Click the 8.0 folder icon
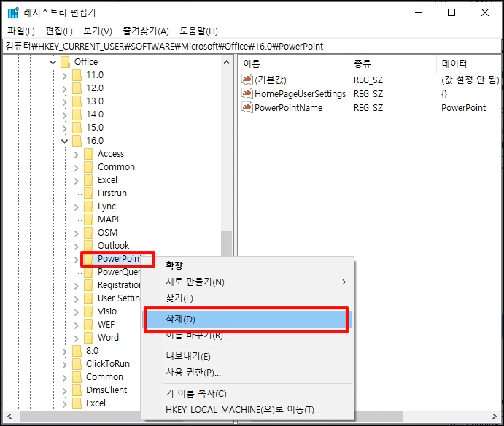 [77, 351]
